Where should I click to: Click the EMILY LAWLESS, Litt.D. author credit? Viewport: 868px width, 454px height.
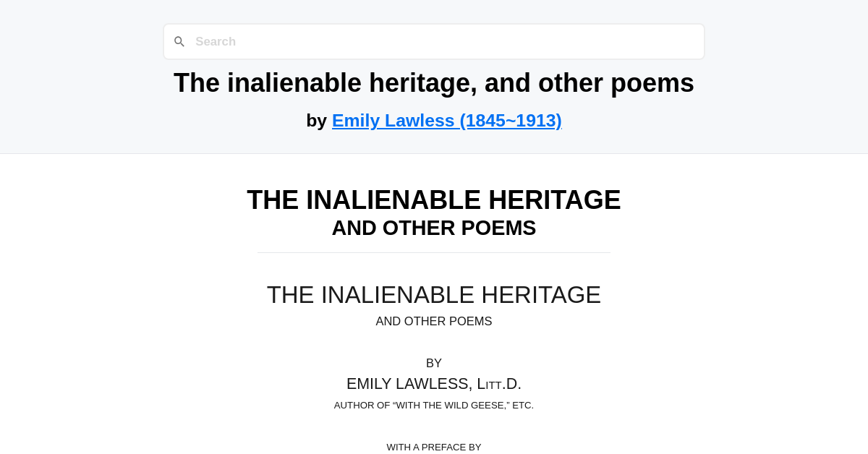point(434,383)
